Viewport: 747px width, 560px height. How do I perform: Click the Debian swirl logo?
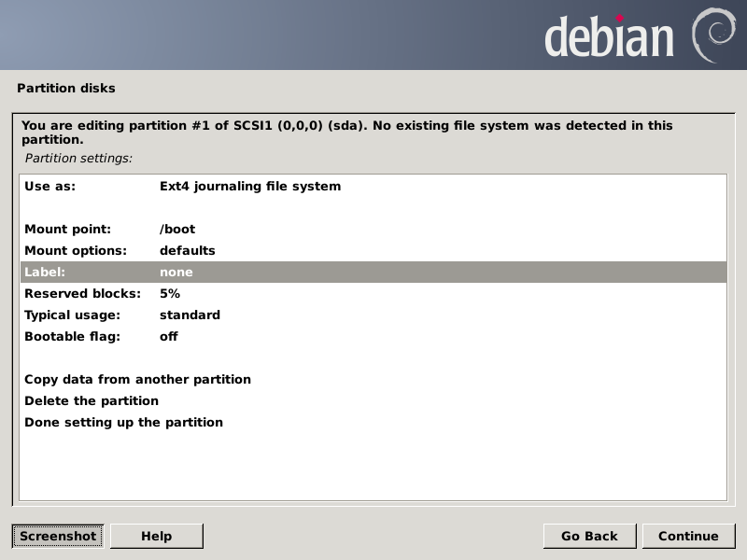[x=712, y=35]
